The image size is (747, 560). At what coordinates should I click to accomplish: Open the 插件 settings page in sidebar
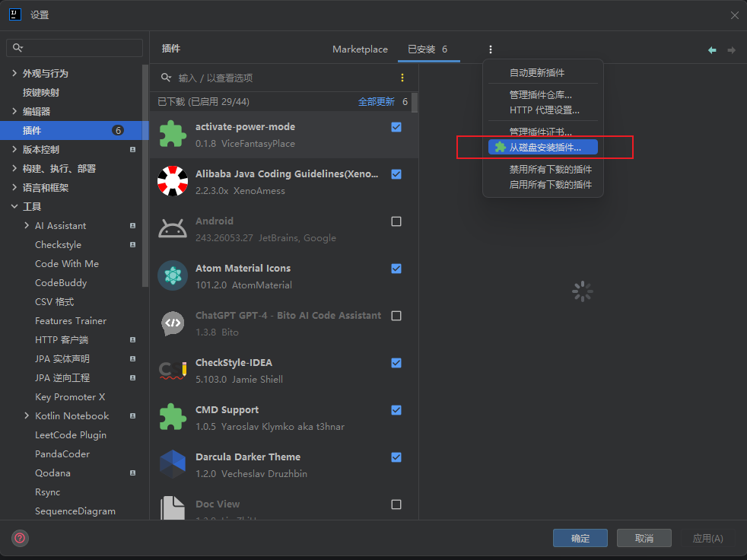75,131
